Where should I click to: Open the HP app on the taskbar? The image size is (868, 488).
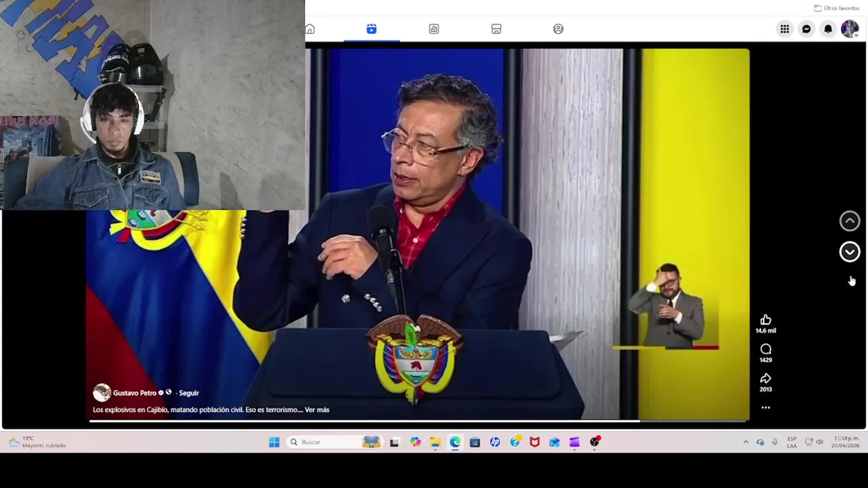point(495,442)
